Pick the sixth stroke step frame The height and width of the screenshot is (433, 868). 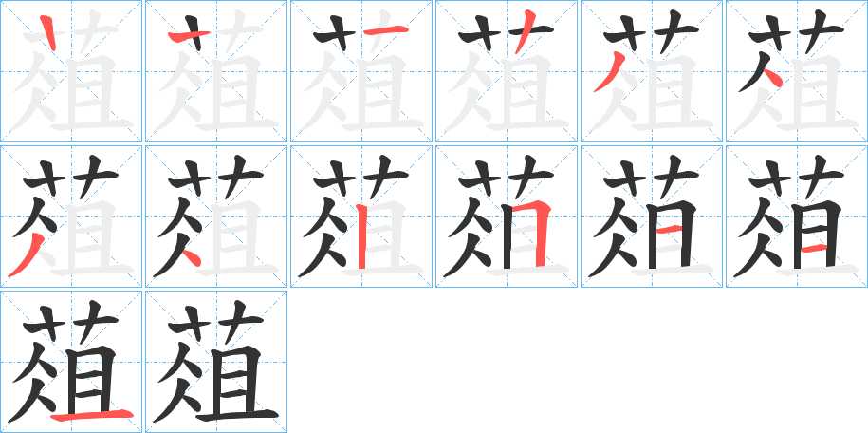click(x=797, y=71)
